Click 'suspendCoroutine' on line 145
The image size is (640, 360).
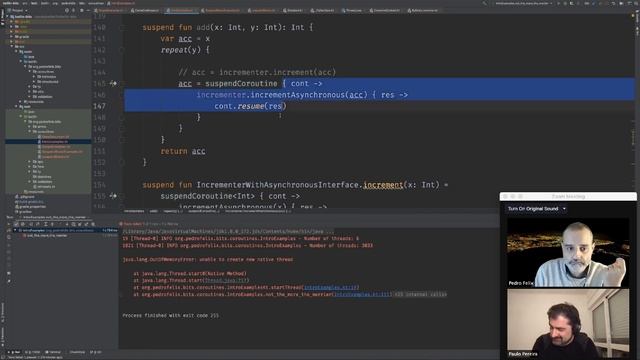pyautogui.click(x=241, y=83)
